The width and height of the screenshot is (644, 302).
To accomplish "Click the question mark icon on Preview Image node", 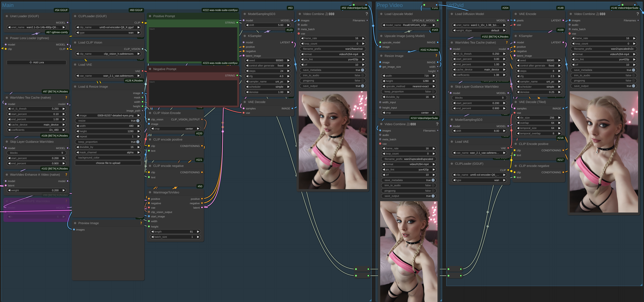I will tap(141, 223).
